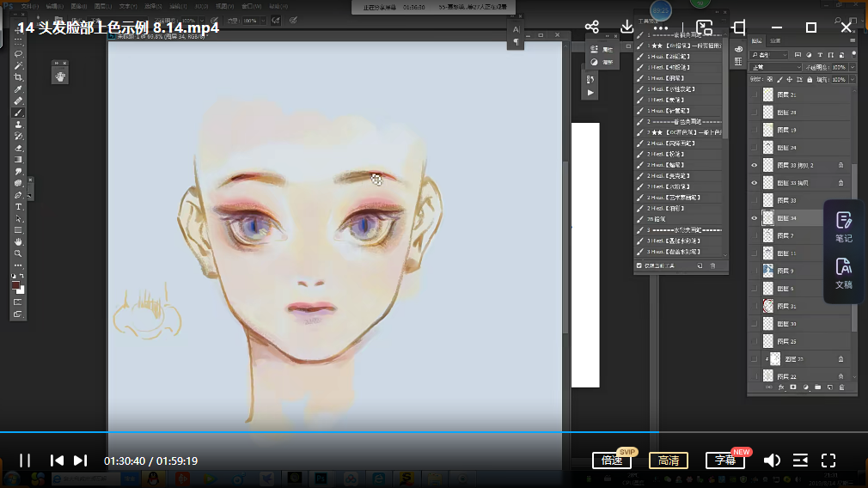The height and width of the screenshot is (488, 868).
Task: Select the Eraser tool
Action: tap(18, 149)
